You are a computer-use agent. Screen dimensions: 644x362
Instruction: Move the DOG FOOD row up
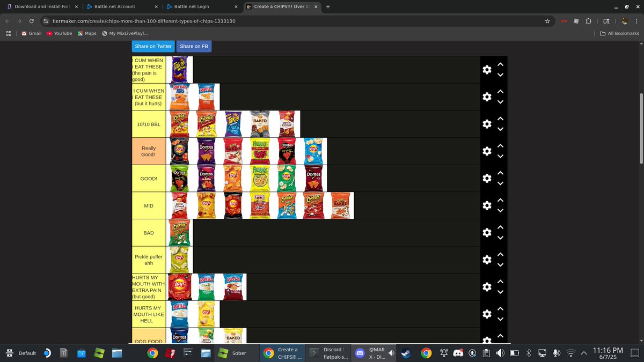[x=500, y=336]
